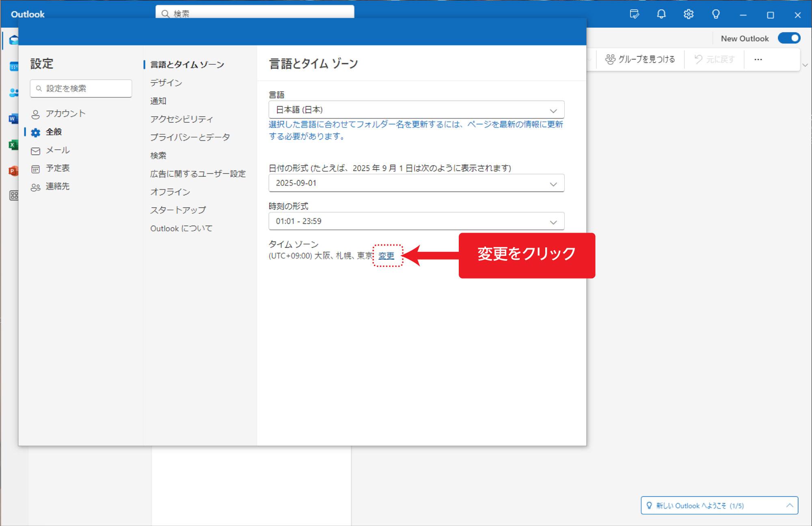Image resolution: width=812 pixels, height=526 pixels.
Task: Open the Tips lightbulb icon
Action: 715,14
